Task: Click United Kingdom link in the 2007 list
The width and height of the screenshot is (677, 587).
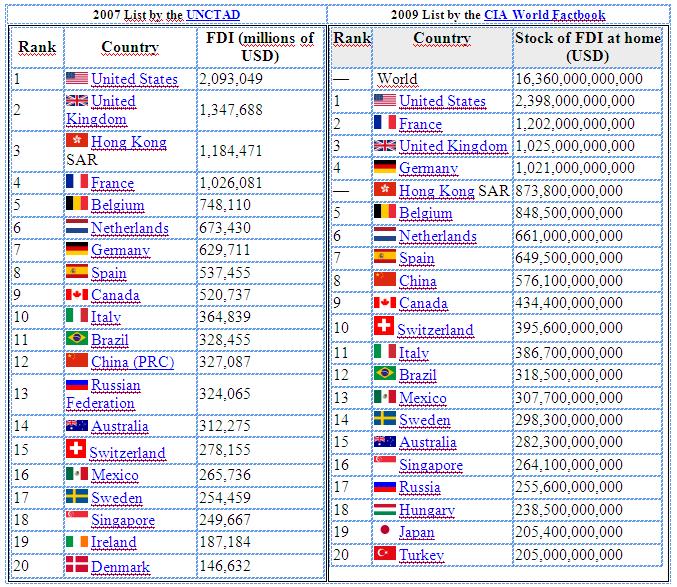Action: click(x=101, y=110)
